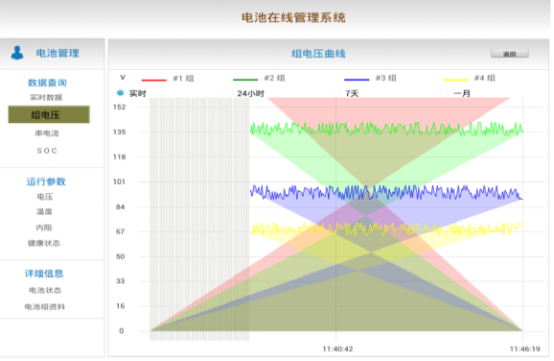
Task: Click the 运行参数 section heading
Action: click(x=46, y=182)
